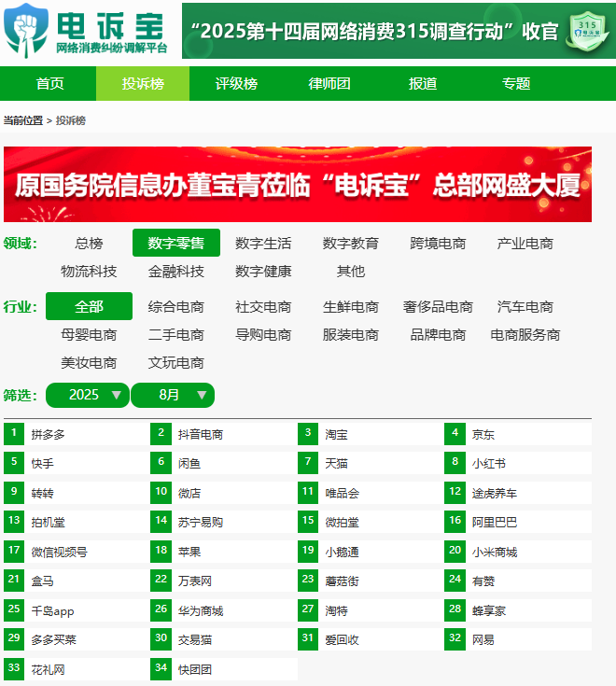Viewport: 616px width, 686px height.
Task: Open rank 9 转转 entry
Action: click(76, 493)
